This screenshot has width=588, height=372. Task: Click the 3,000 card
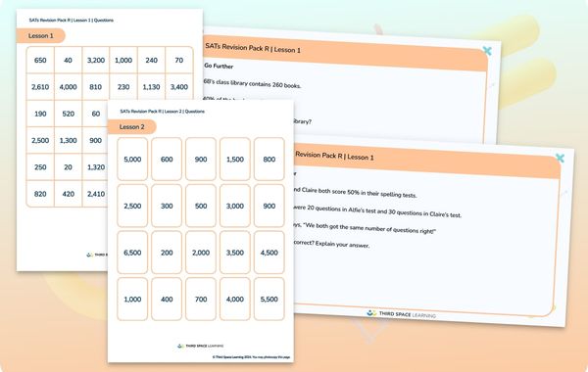pos(235,206)
